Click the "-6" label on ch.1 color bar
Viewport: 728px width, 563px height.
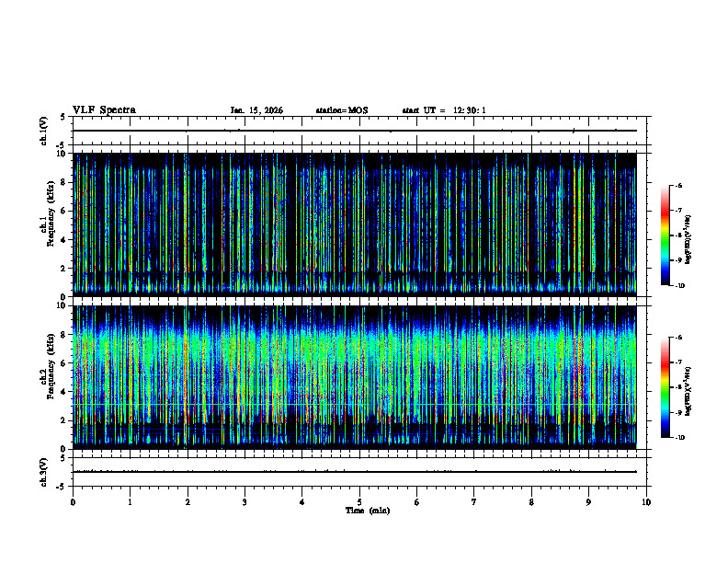point(678,186)
